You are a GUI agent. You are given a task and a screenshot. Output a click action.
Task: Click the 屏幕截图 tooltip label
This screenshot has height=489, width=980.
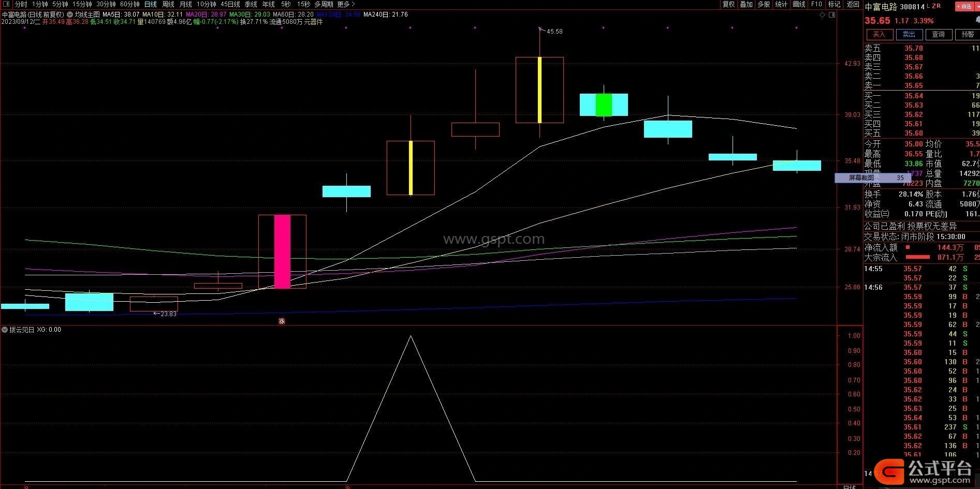tap(861, 177)
